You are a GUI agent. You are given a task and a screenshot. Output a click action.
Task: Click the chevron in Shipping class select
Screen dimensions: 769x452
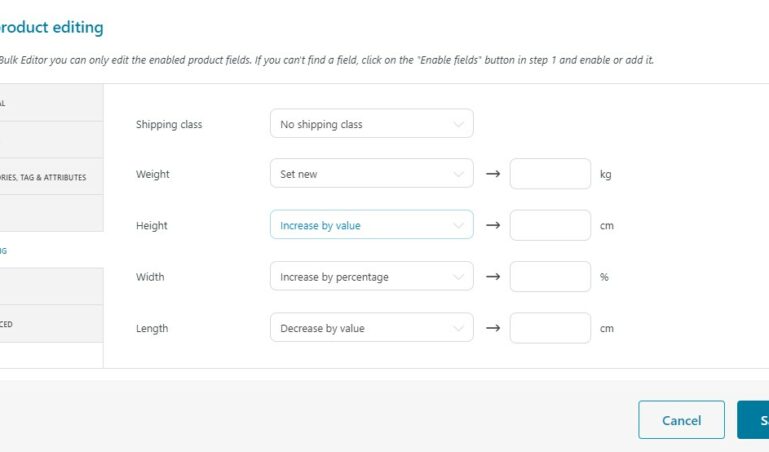(458, 125)
